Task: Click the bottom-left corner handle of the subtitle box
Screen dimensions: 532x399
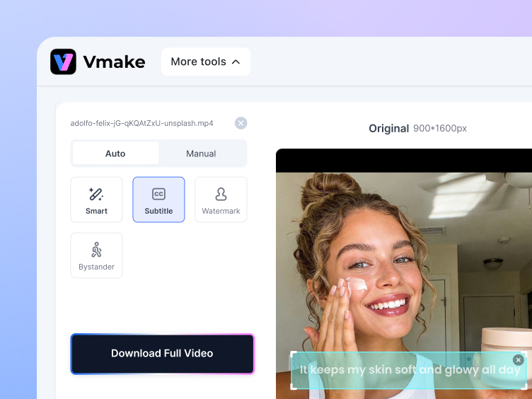Action: coord(293,387)
